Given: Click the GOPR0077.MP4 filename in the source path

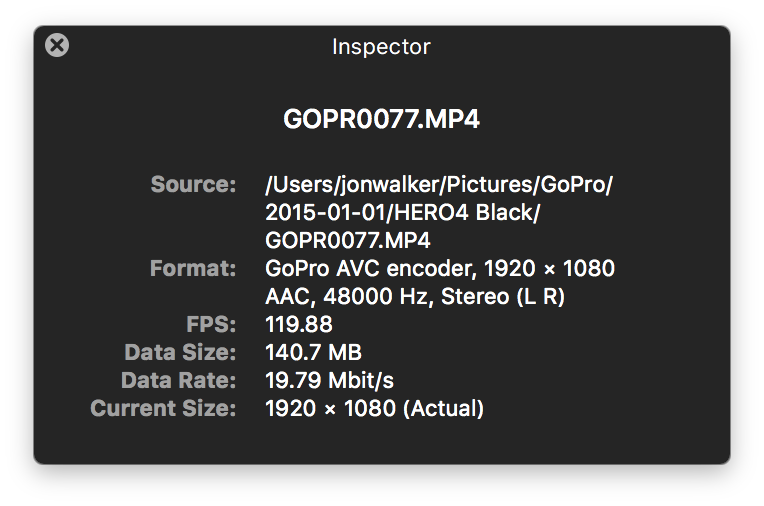Looking at the screenshot, I should tap(348, 241).
